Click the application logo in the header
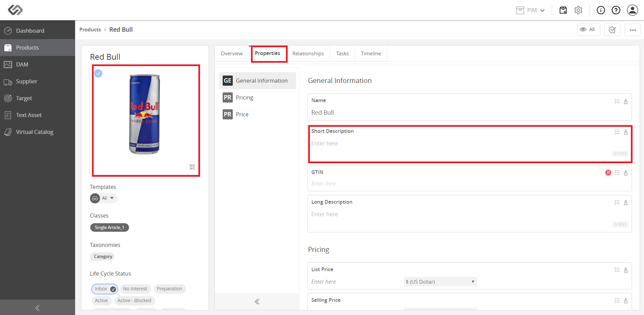The width and height of the screenshot is (644, 315). point(15,10)
